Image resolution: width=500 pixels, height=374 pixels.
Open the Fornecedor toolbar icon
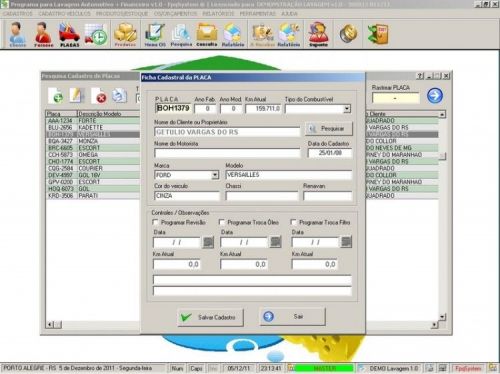coord(43,34)
